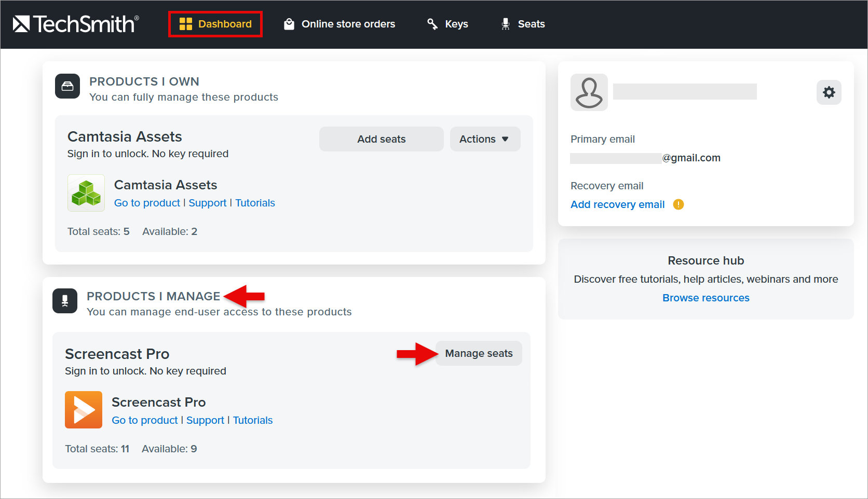Viewport: 868px width, 499px height.
Task: Click the Add seats button
Action: (382, 139)
